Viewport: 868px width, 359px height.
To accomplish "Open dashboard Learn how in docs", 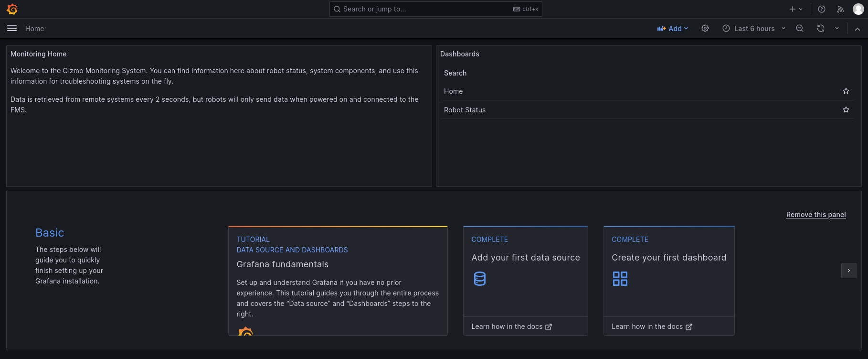I will tap(652, 326).
